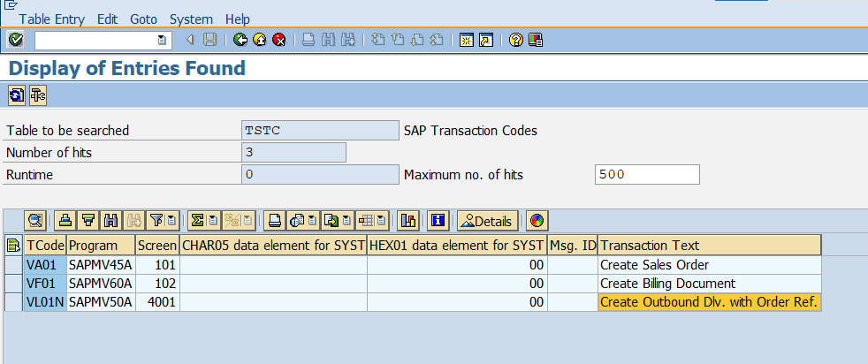This screenshot has width=868, height=364.
Task: Click the 4001 screen number cell
Action: [157, 302]
